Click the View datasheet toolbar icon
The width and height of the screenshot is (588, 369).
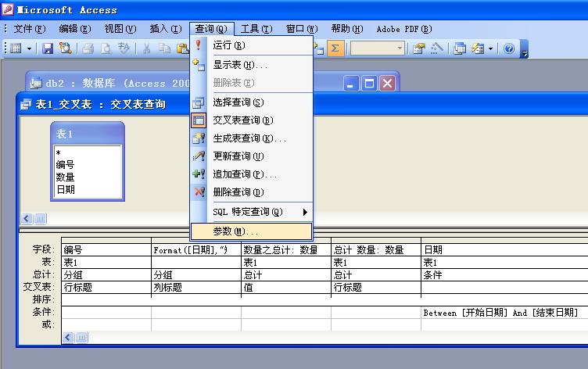tap(16, 48)
